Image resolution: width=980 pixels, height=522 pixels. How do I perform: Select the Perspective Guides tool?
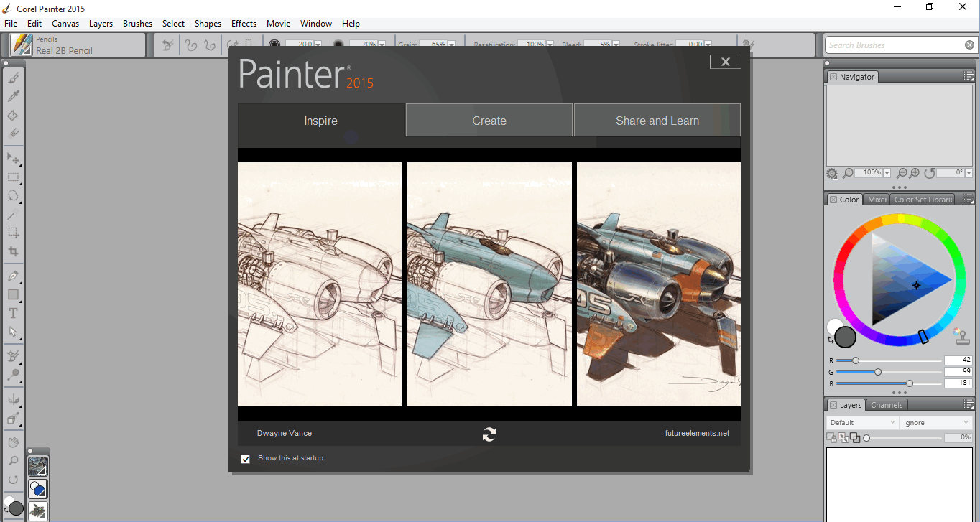click(x=13, y=418)
